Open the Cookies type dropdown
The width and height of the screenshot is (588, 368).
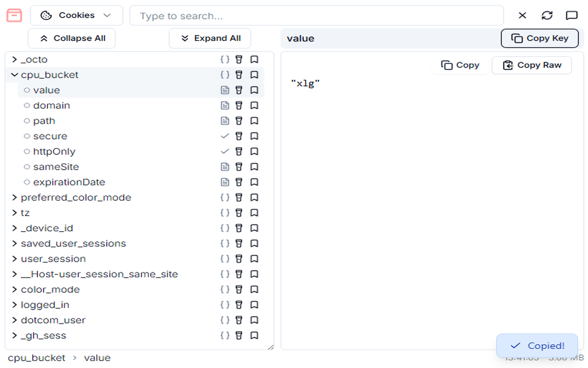coord(76,15)
